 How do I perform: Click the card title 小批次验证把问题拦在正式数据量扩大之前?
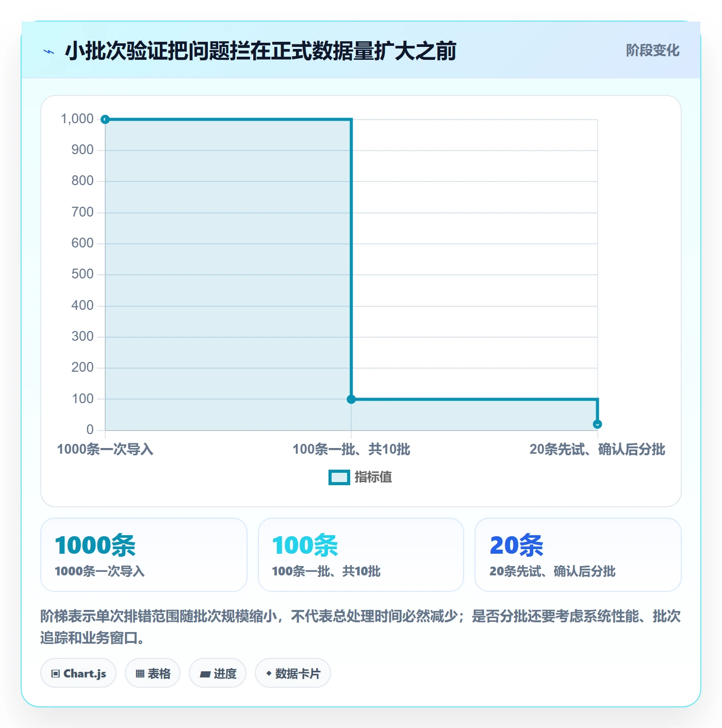260,51
